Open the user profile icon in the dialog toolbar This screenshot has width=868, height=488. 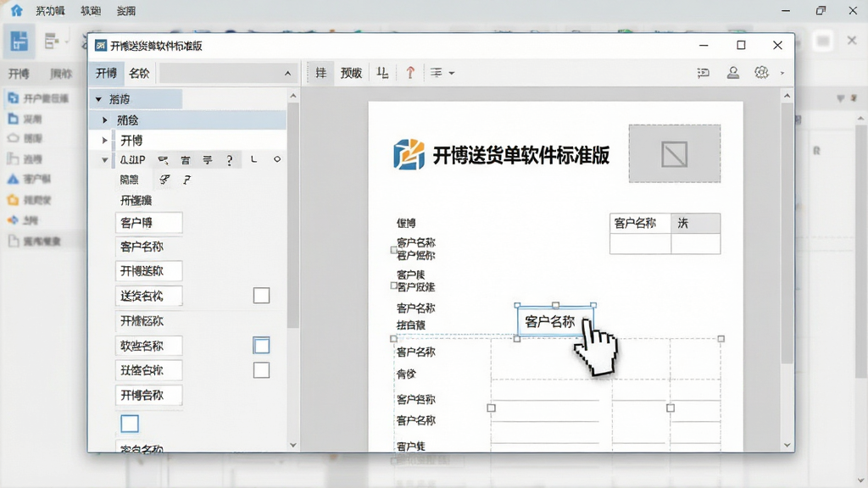(733, 73)
